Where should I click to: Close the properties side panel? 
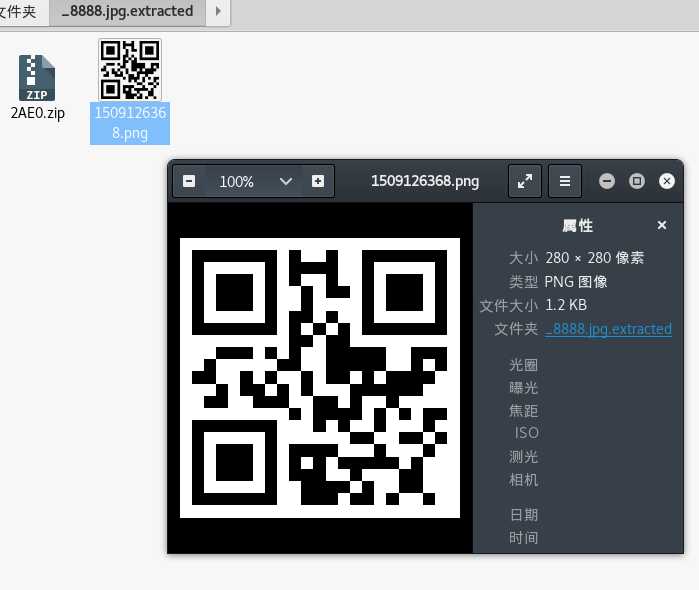coord(662,226)
